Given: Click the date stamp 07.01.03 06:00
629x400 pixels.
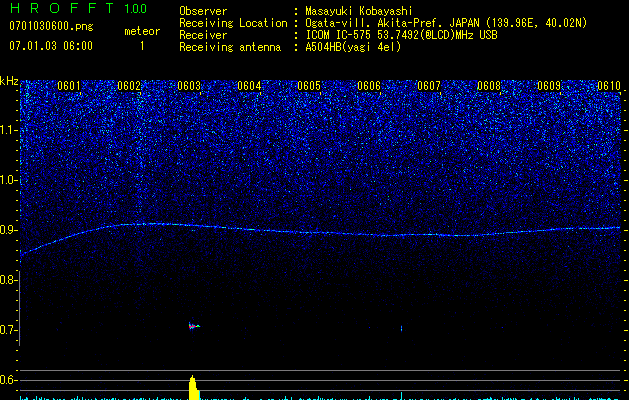Looking at the screenshot, I should (x=51, y=46).
